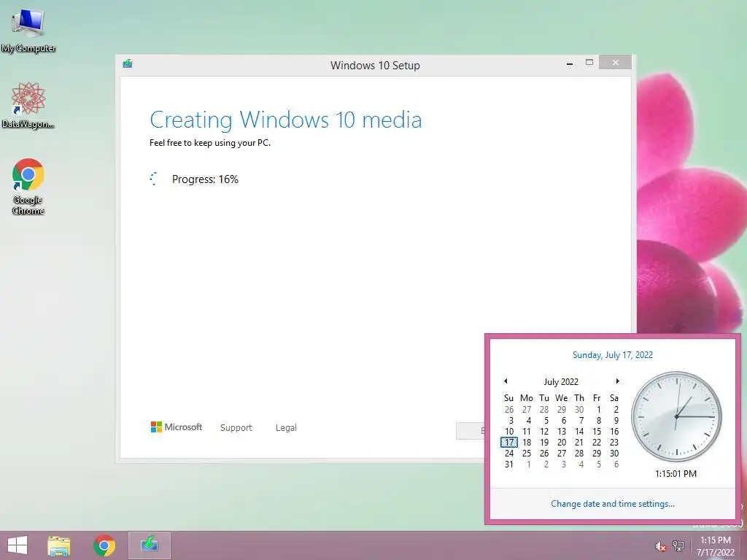Click the Windows 10 Setup title text

(375, 65)
